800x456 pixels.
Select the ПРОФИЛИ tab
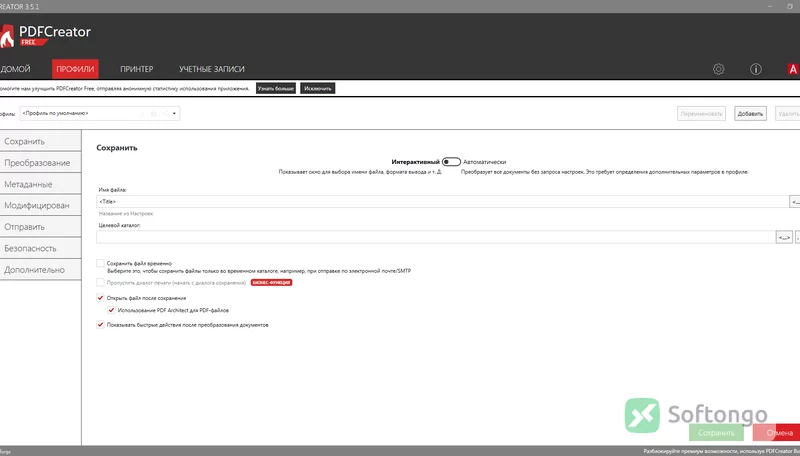click(75, 69)
